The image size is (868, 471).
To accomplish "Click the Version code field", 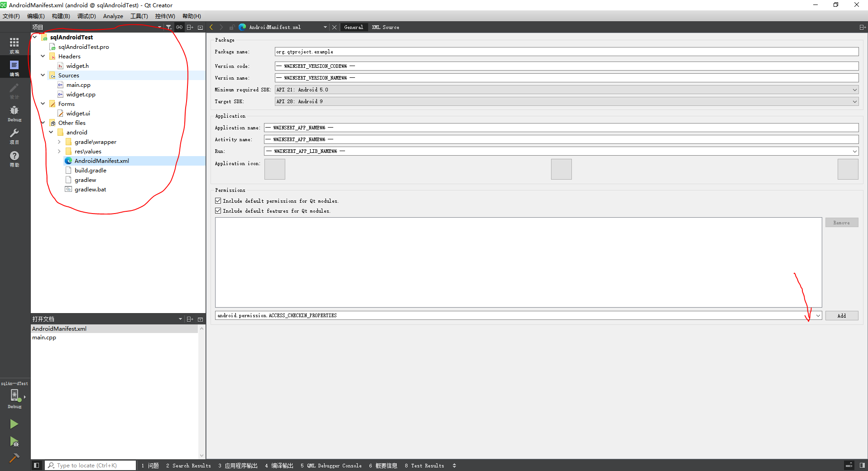I will (566, 66).
